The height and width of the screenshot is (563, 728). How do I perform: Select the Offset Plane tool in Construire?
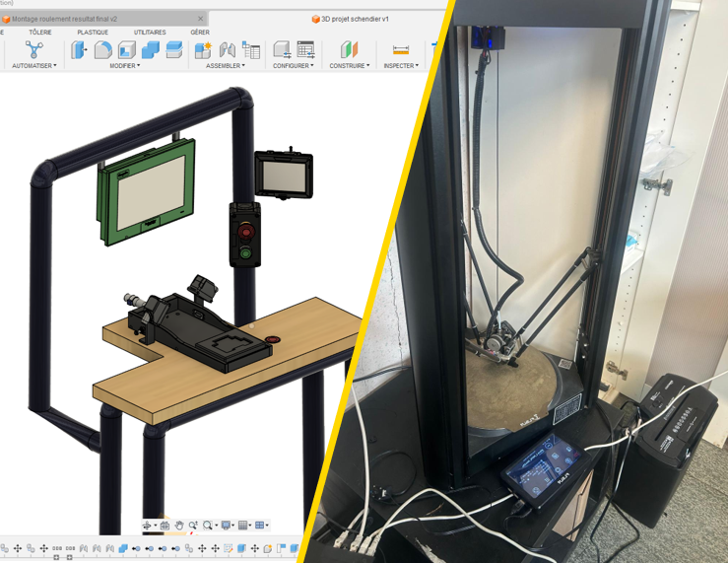tap(349, 49)
